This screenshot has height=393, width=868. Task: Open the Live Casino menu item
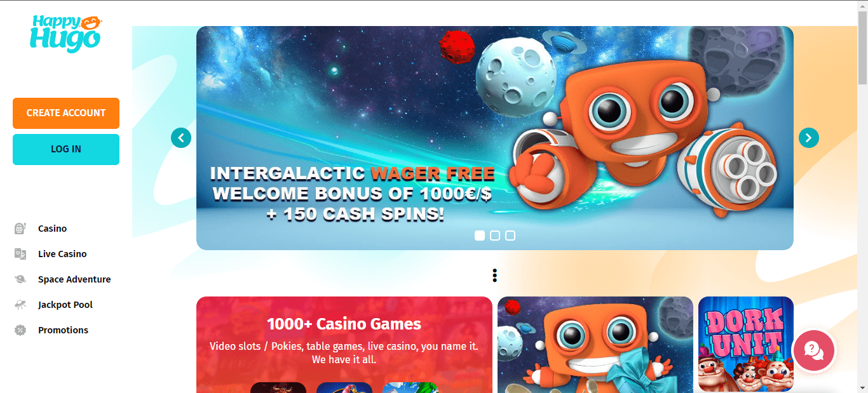(62, 254)
